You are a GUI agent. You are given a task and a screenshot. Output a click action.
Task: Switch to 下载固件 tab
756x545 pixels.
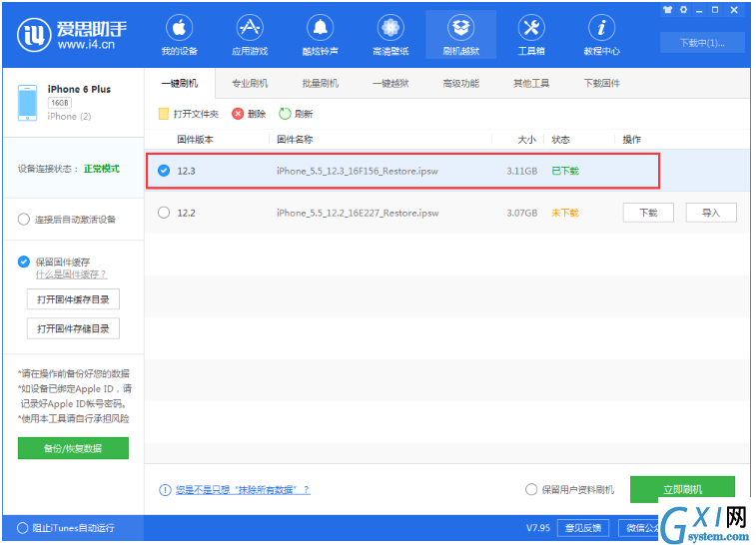coord(602,84)
